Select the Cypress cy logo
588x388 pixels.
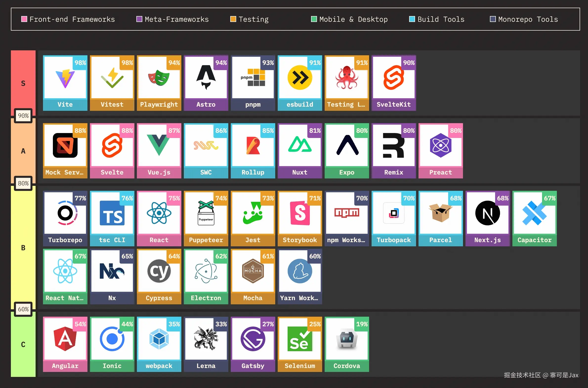click(159, 271)
